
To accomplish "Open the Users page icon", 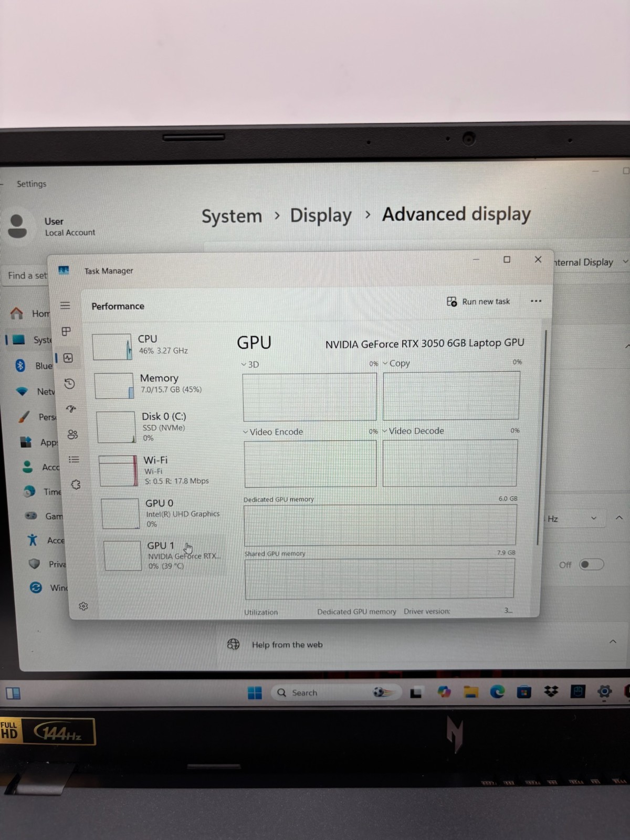I will coord(72,435).
